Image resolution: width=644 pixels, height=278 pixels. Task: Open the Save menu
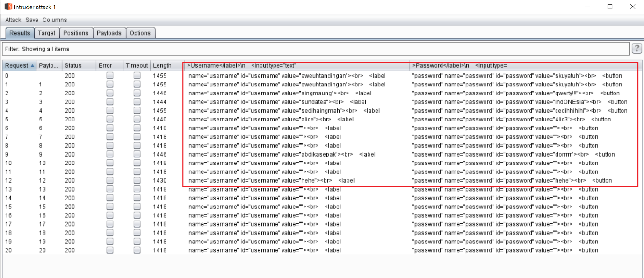tap(32, 20)
